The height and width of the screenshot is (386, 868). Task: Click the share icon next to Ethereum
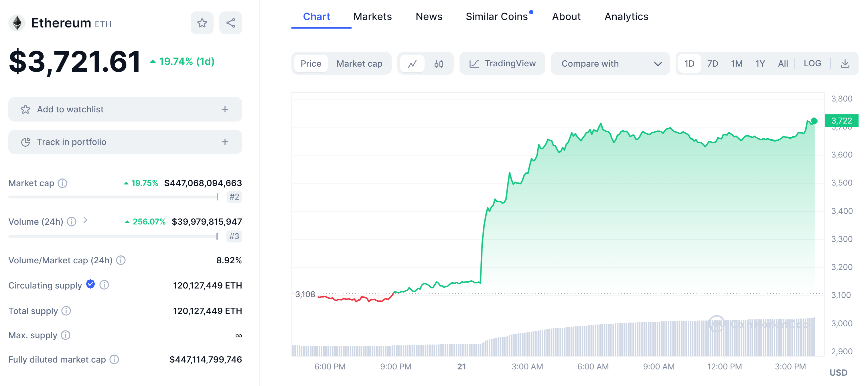(x=230, y=23)
